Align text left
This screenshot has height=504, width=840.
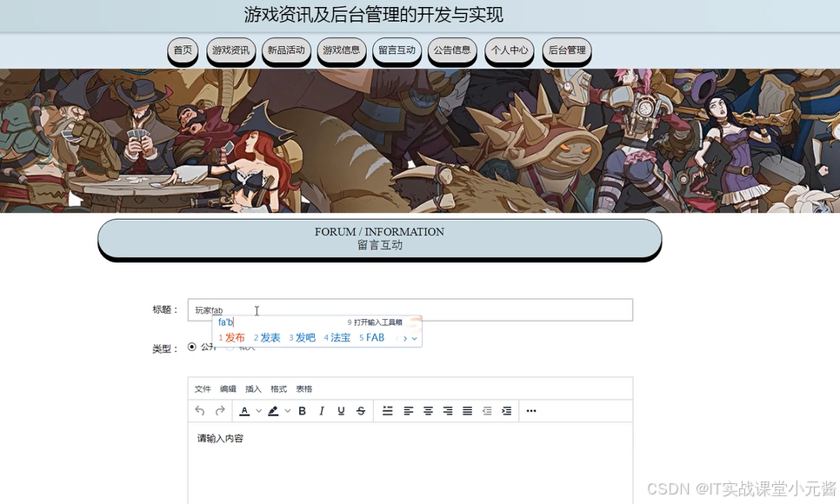pos(408,411)
